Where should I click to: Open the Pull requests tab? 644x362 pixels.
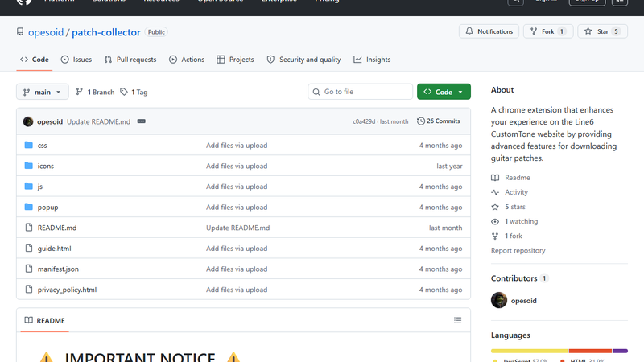pos(130,60)
